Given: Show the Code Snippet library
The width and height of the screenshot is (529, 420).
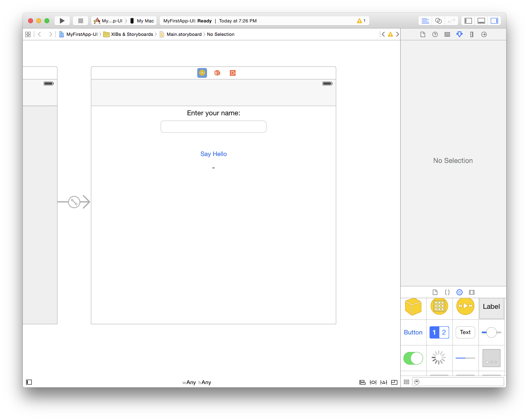Looking at the screenshot, I should (x=447, y=292).
